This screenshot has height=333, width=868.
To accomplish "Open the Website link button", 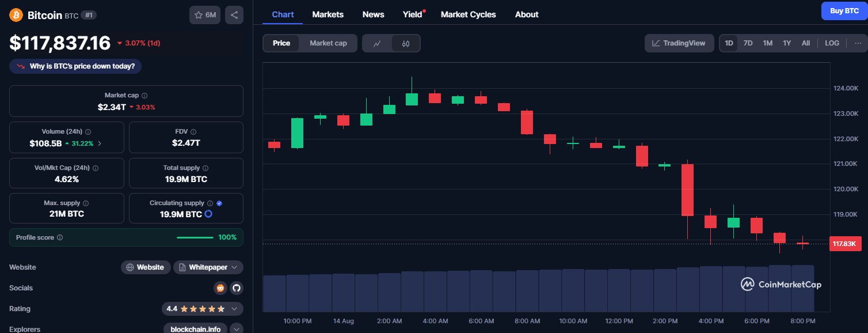I will point(146,267).
